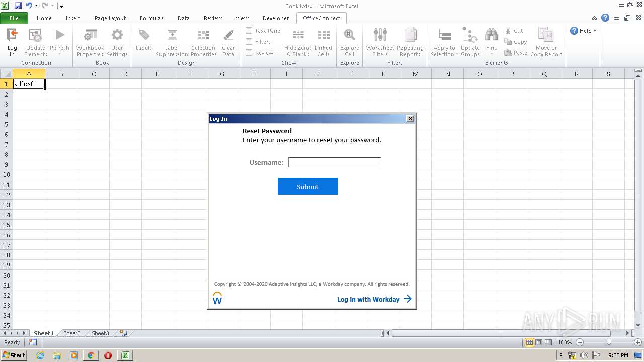Close the Log In dialog
Screen dimensions: 644x362
pos(410,119)
